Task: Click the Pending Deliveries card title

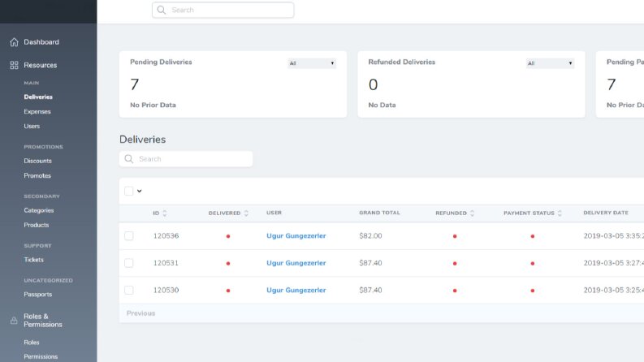Action: pos(161,62)
